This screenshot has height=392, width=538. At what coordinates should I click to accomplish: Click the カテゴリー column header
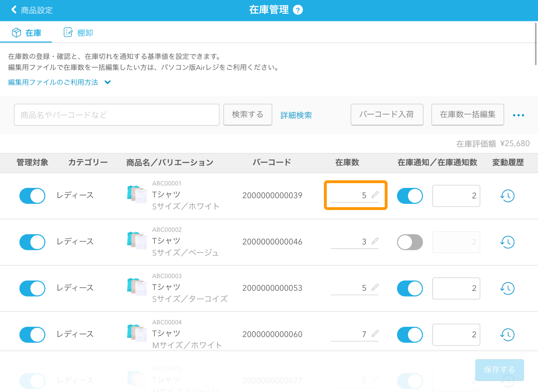point(88,162)
